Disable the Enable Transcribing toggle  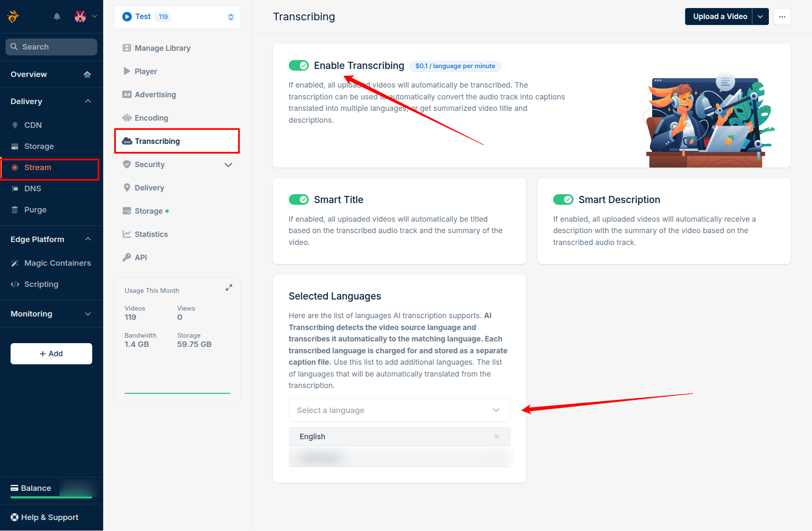tap(299, 66)
